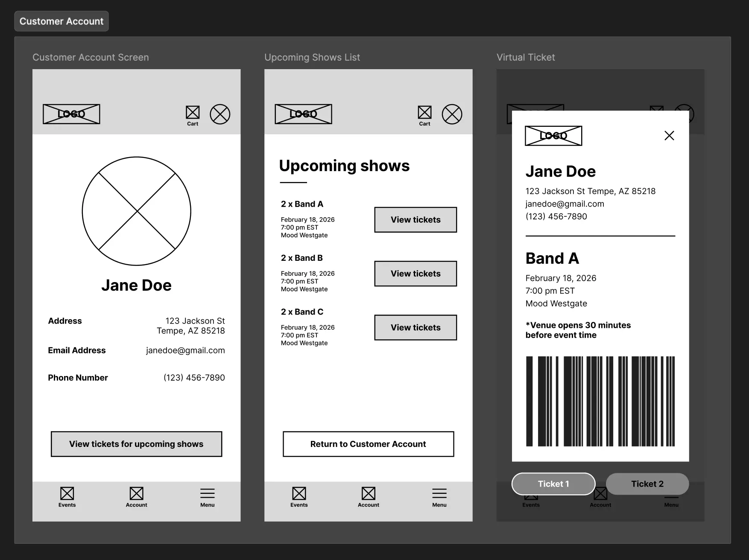Click janedoe@gmail.com in Customer Account Screen
The image size is (749, 560).
[185, 350]
